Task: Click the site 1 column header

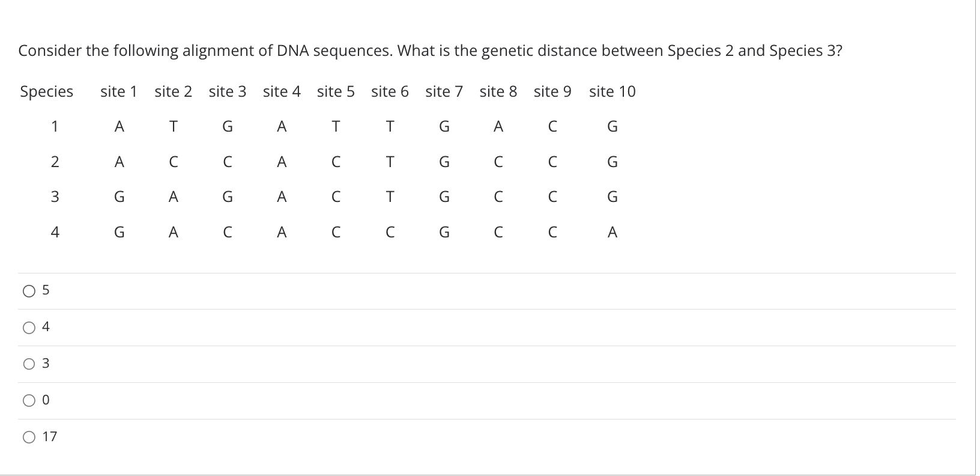Action: [x=119, y=91]
